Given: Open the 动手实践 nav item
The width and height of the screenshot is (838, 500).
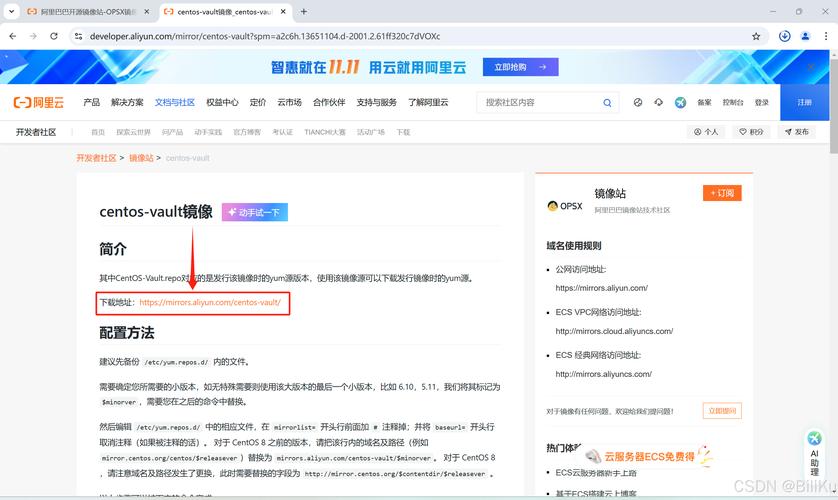Looking at the screenshot, I should coord(208,132).
